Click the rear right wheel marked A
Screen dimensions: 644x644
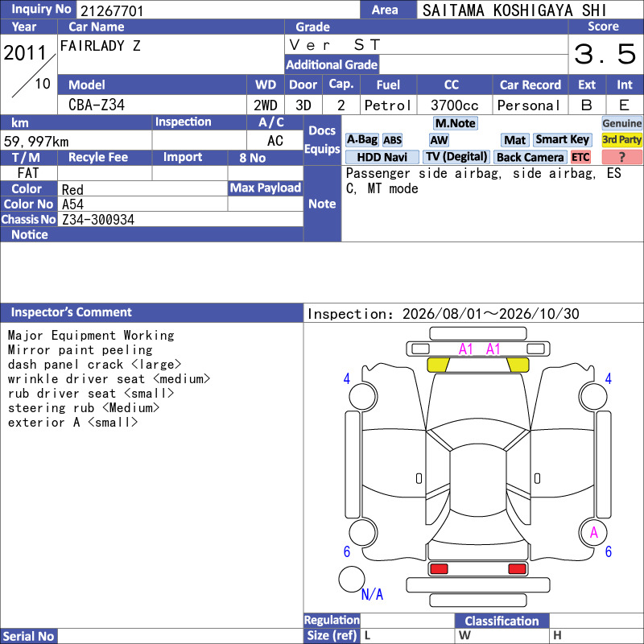coord(593,532)
